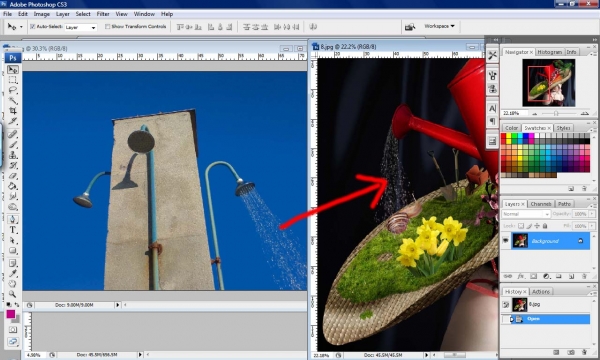This screenshot has width=600, height=360.
Task: Select the Paint Bucket tool
Action: tap(13, 186)
